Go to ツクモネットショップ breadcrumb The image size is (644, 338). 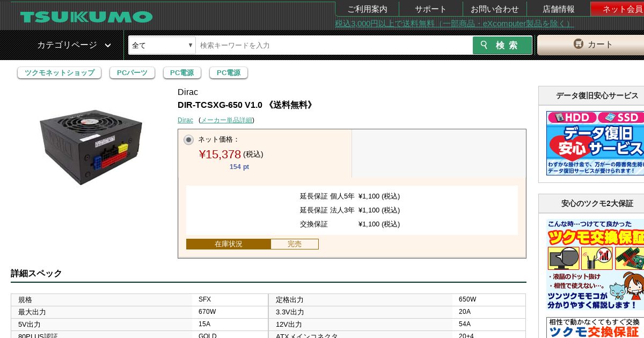(x=59, y=72)
